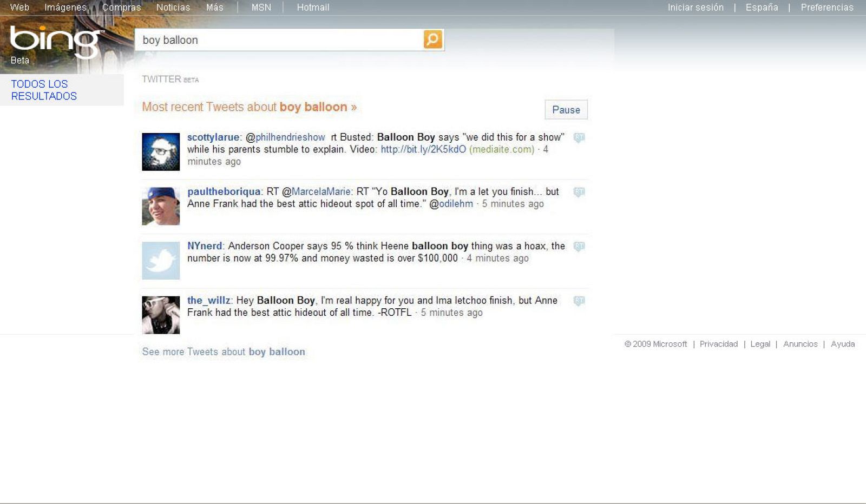
Task: Click retweet icon on the_willz's tweet
Action: click(x=579, y=301)
